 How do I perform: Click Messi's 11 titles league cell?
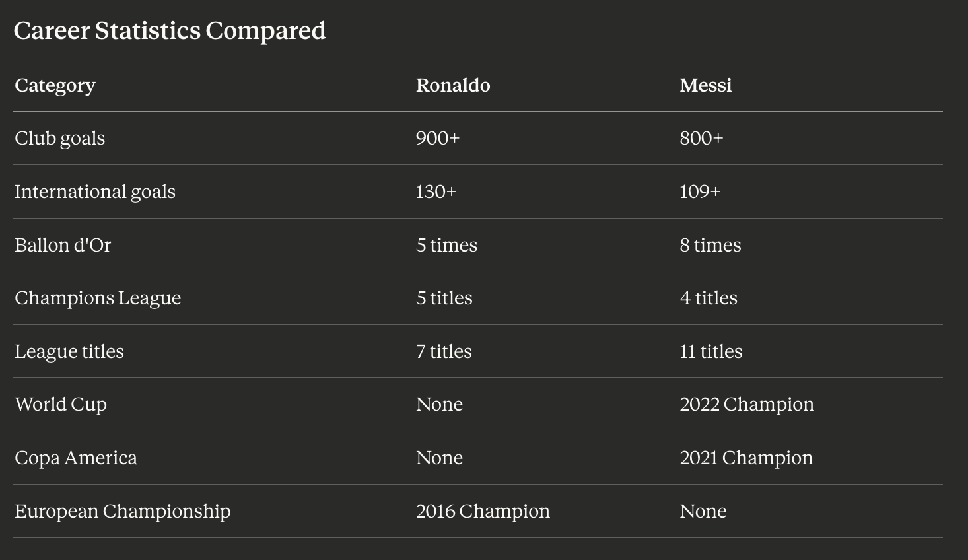pyautogui.click(x=710, y=351)
